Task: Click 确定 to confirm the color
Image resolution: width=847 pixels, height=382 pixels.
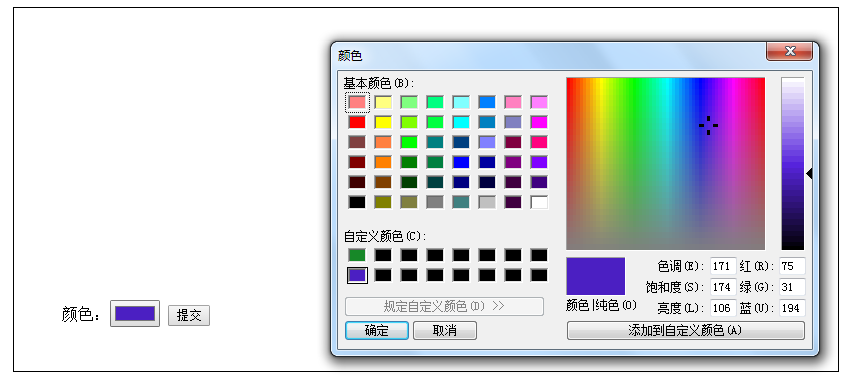Action: [x=377, y=331]
